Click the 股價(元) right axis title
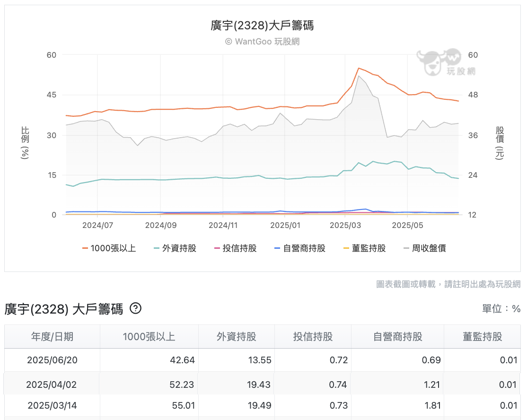 point(500,143)
